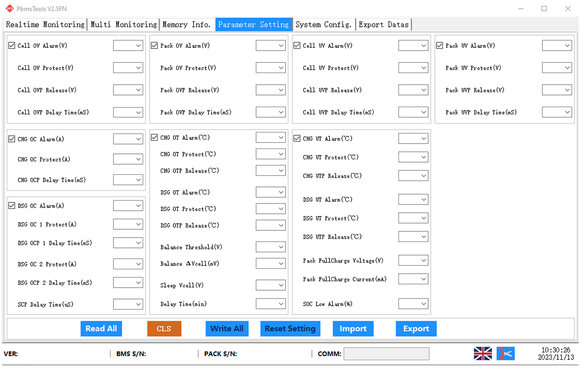
Task: Click the PbmsTools app logo icon
Action: coord(9,8)
